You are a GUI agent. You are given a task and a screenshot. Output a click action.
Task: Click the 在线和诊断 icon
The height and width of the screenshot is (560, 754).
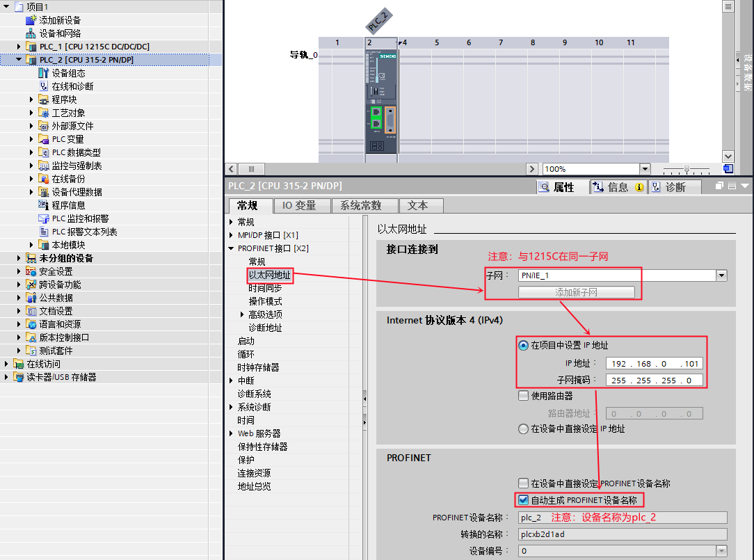click(x=44, y=86)
